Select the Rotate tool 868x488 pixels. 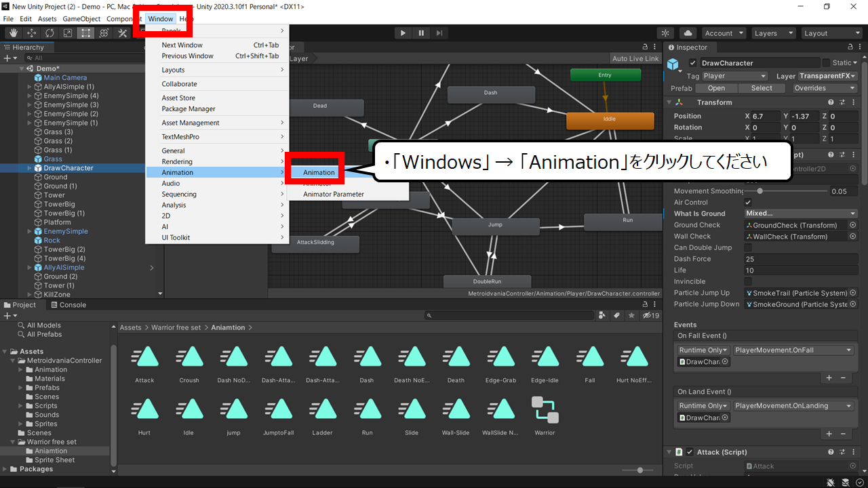tap(50, 33)
